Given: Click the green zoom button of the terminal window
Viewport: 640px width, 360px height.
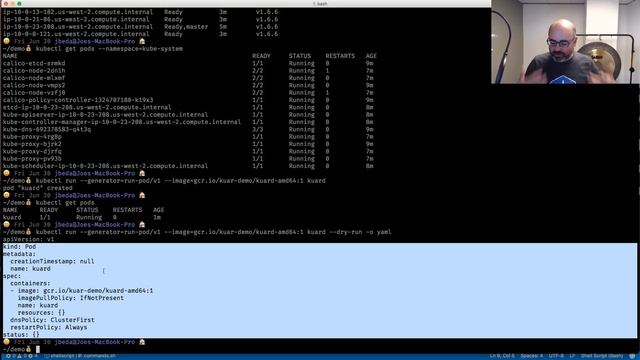Looking at the screenshot, I should 19,3.
